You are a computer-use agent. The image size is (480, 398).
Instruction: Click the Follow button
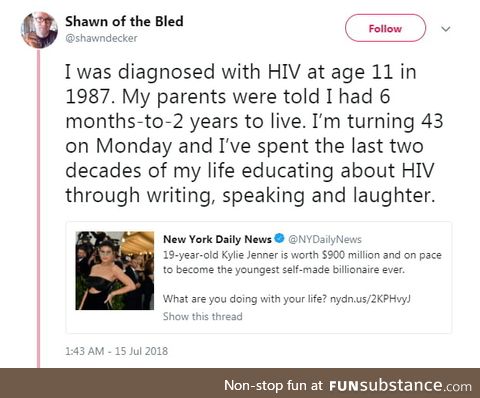(x=385, y=28)
